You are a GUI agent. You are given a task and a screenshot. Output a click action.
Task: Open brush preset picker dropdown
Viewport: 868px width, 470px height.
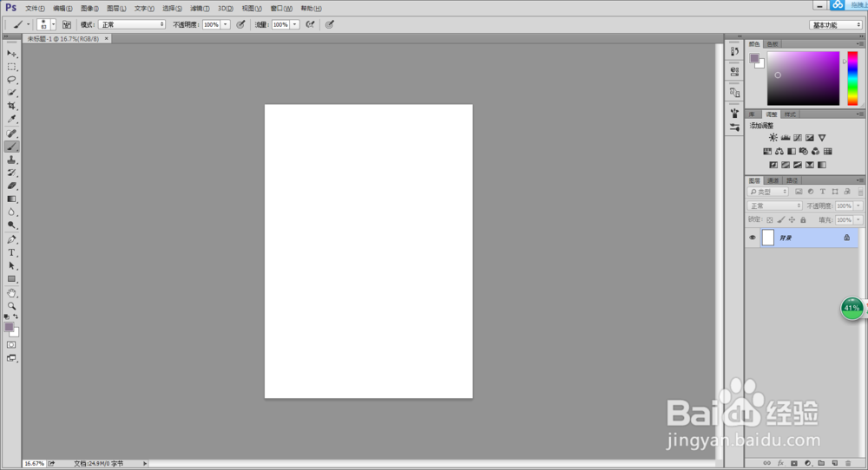coord(53,24)
